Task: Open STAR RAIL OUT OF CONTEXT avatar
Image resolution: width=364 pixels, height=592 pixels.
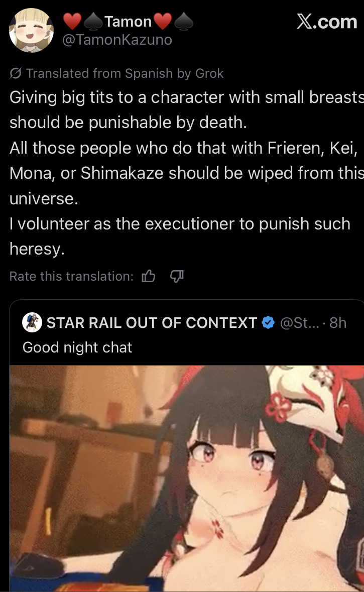Action: [x=32, y=322]
